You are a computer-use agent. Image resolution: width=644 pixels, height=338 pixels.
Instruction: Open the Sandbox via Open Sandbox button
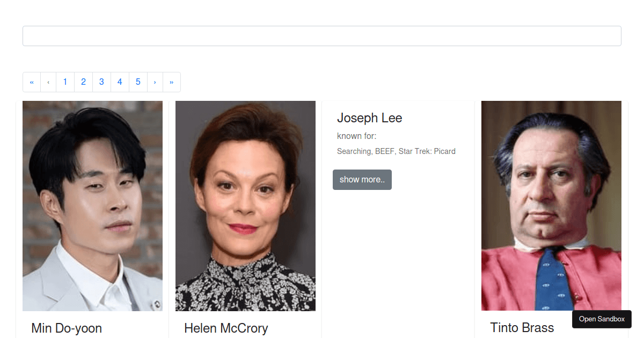[x=602, y=319]
